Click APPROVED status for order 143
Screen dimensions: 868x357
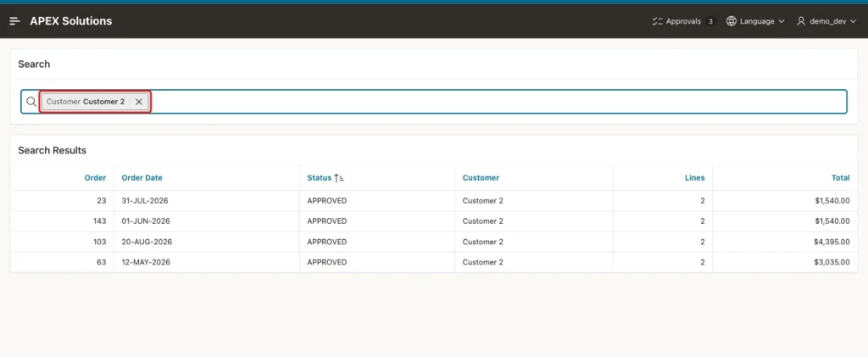point(327,220)
